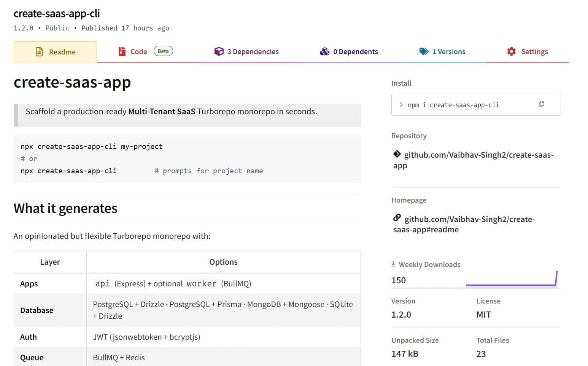The width and height of the screenshot is (588, 366).
Task: Click 'JWT (jsonwebtoken + bcryptjs)' cell
Action: pos(146,337)
